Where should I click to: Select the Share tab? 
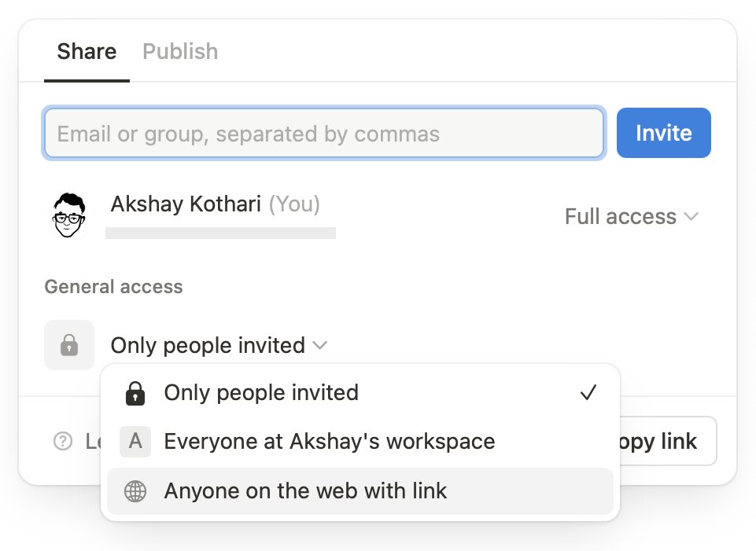pos(87,52)
